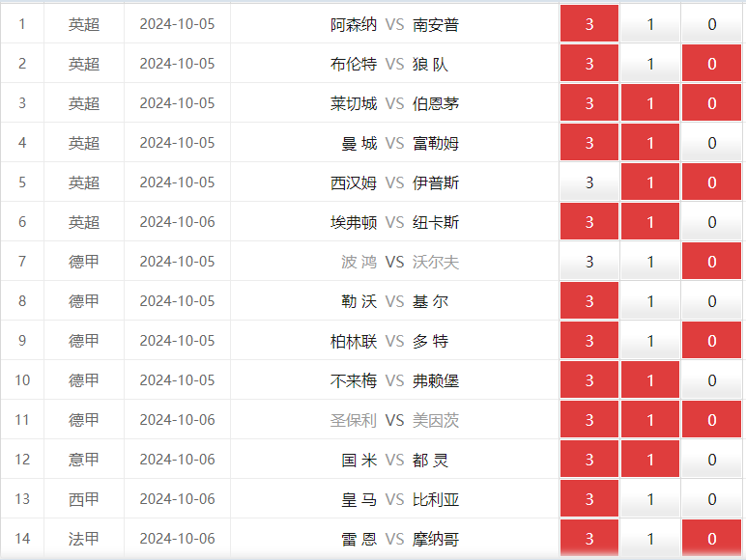
Task: Toggle the 0 option for 布伦特 VS 狼队
Action: [711, 63]
